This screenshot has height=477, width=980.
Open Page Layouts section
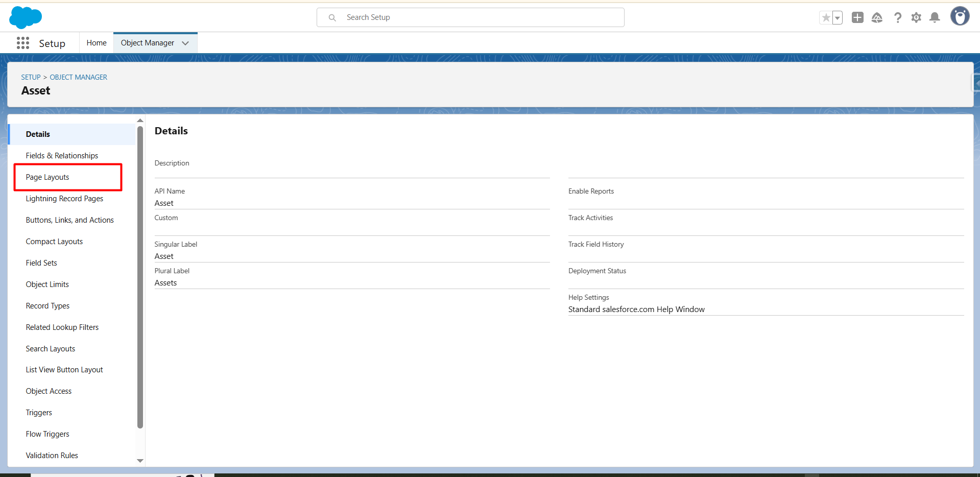point(47,177)
